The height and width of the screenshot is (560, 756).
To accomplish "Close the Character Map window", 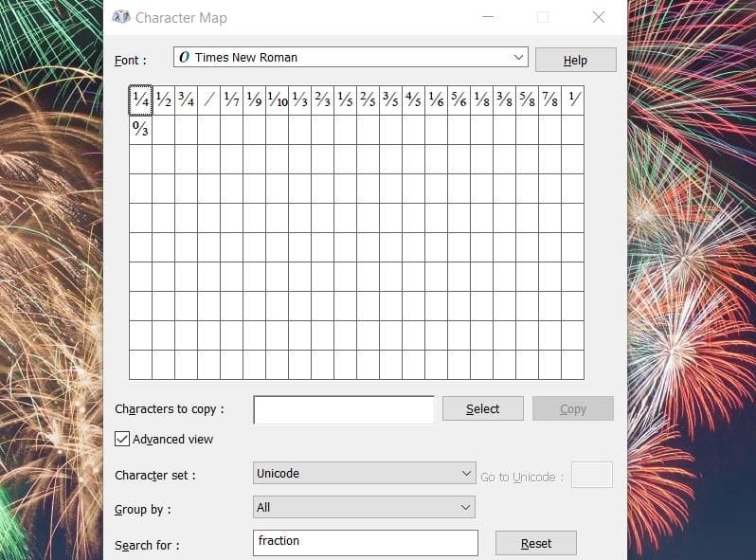I will click(x=598, y=17).
